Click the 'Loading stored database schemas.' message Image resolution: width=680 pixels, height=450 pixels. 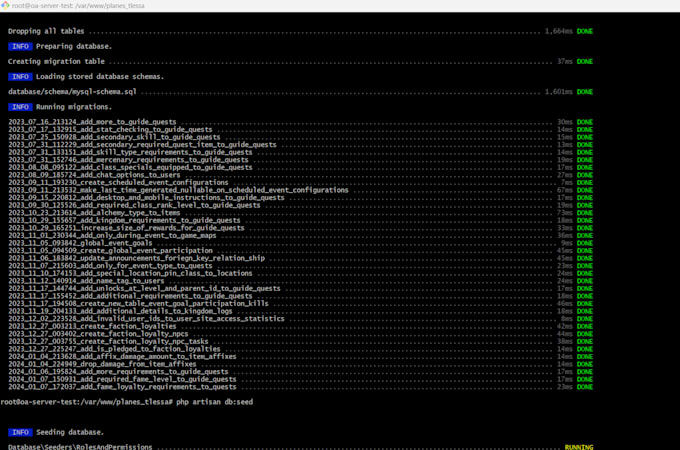tap(100, 77)
